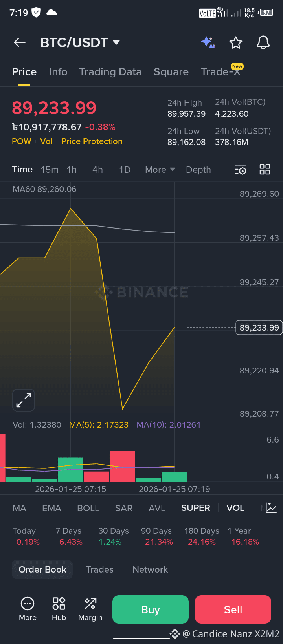
Task: Toggle the SAR indicator
Action: click(x=124, y=508)
